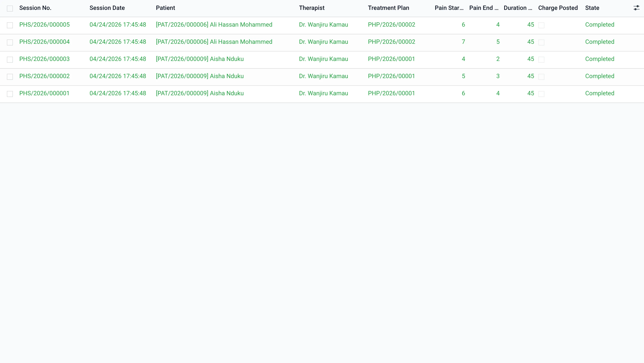Sort by Session Date column header
644x363 pixels.
point(107,8)
